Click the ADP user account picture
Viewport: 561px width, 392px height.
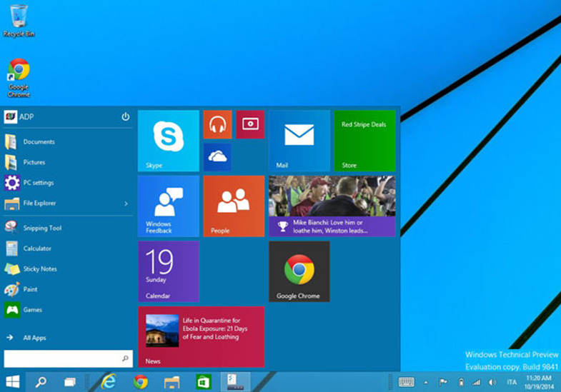point(11,117)
